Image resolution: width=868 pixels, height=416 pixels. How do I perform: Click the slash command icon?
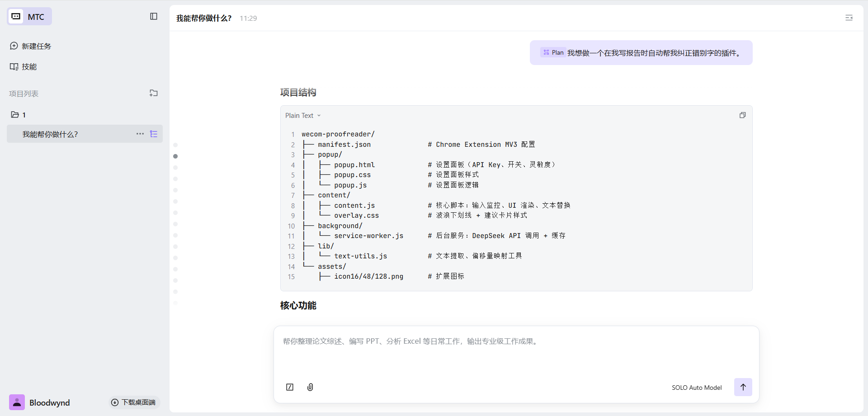[x=290, y=387]
